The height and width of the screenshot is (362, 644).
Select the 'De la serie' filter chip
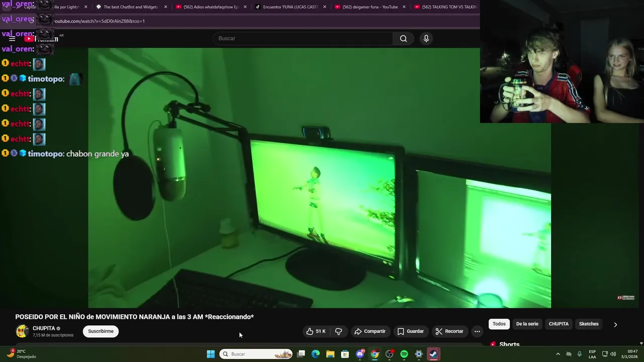(x=527, y=324)
